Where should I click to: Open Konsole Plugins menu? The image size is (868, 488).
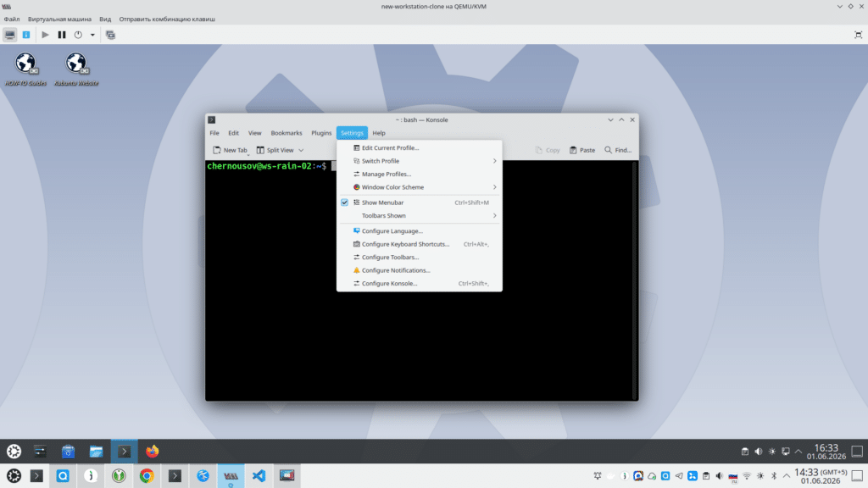click(x=321, y=133)
